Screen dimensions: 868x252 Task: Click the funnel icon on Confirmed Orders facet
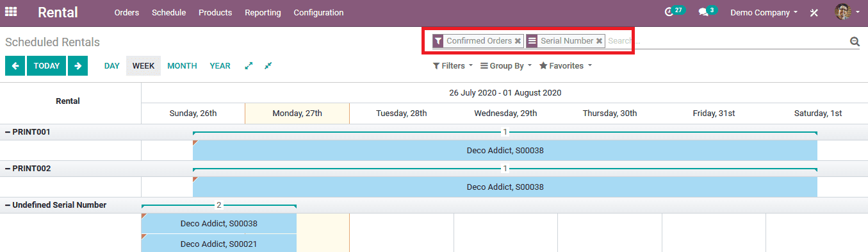pyautogui.click(x=438, y=41)
